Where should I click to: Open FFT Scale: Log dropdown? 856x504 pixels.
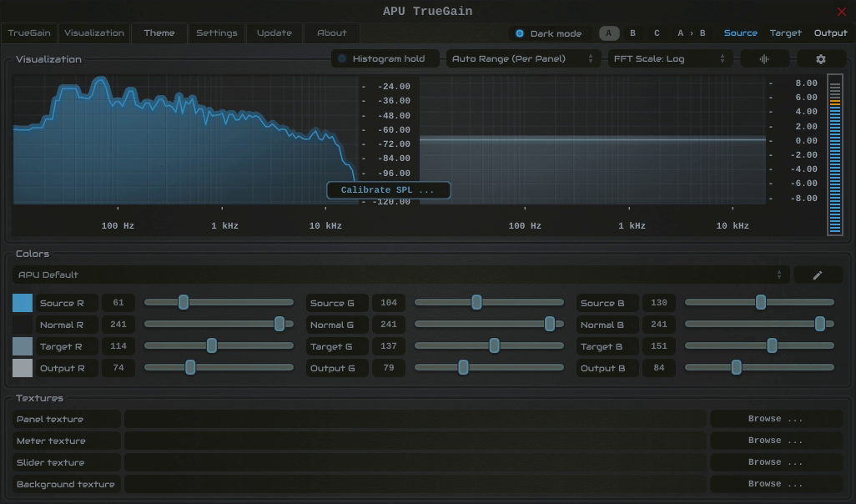pos(670,59)
